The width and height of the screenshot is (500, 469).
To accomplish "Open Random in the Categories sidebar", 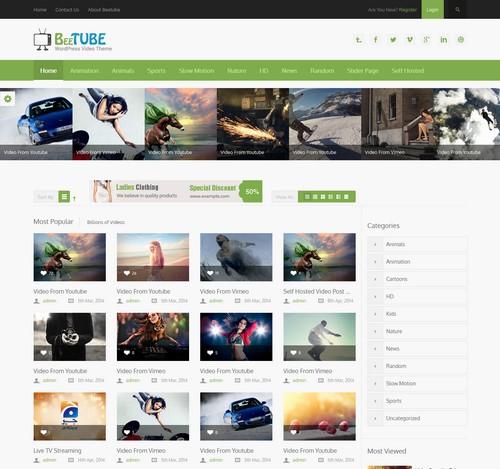I will tap(396, 366).
